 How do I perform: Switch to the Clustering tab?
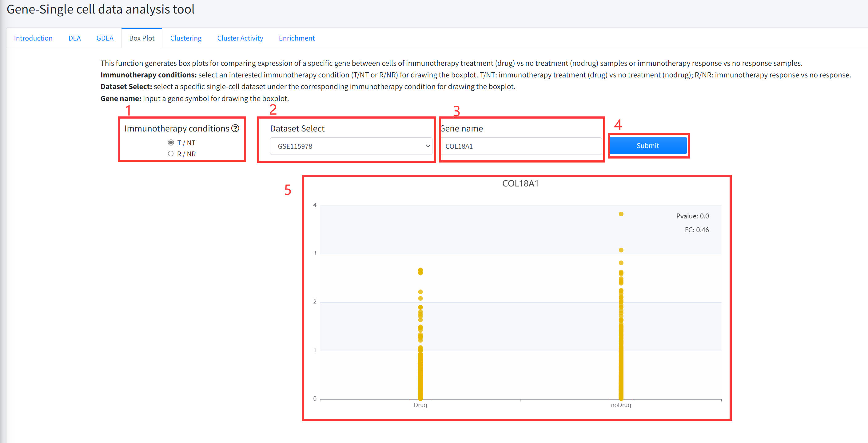(186, 38)
